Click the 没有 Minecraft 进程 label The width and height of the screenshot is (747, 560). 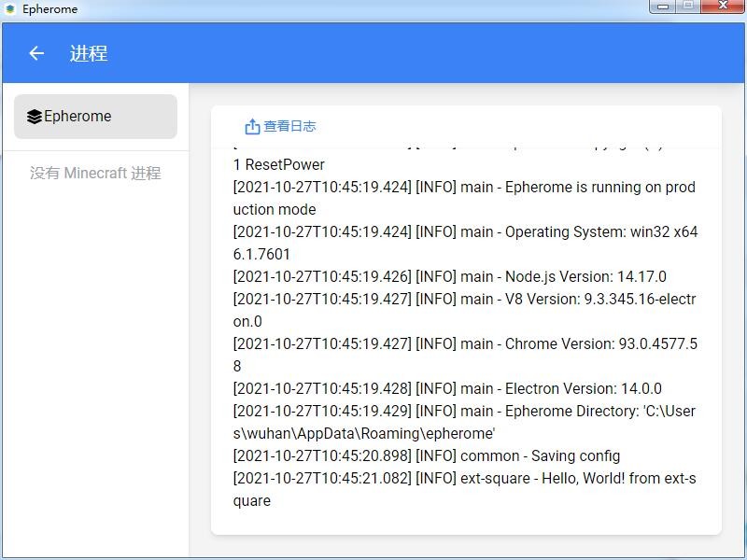[x=95, y=174]
